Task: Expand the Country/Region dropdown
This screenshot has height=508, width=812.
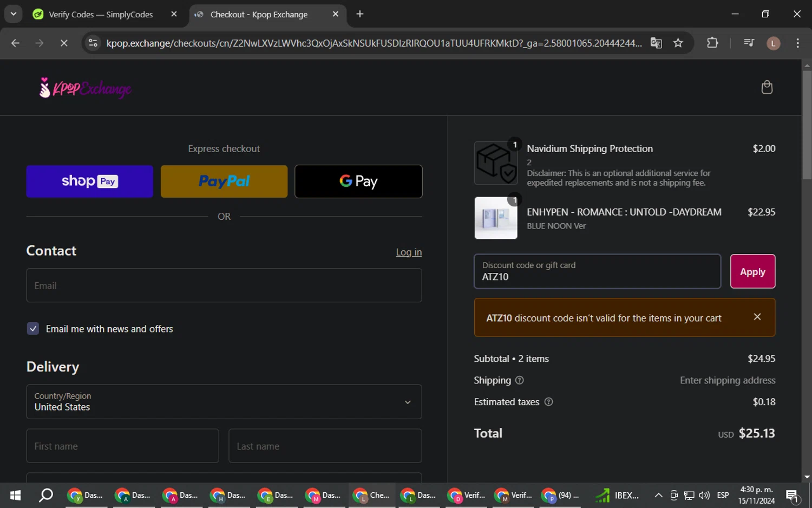Action: point(224,402)
